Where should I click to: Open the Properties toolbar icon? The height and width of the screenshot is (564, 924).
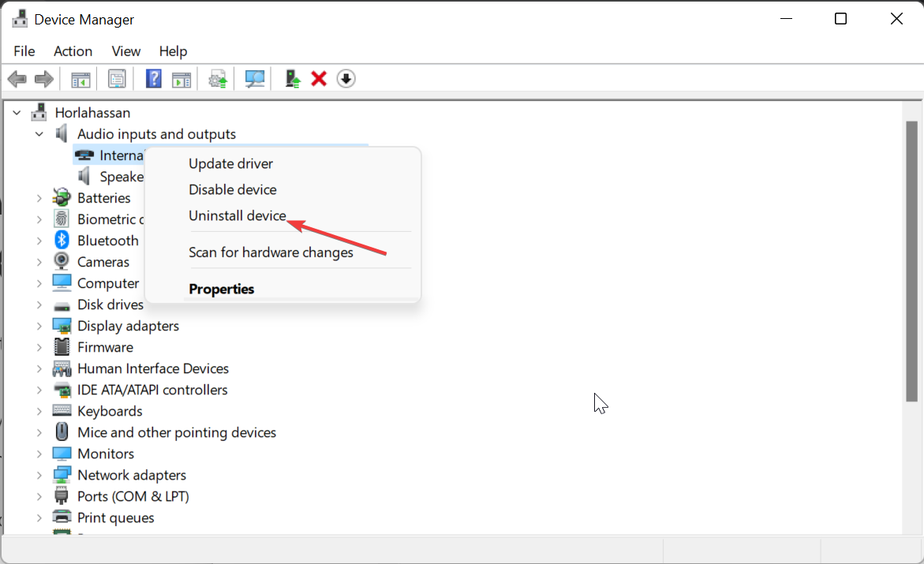tap(117, 79)
